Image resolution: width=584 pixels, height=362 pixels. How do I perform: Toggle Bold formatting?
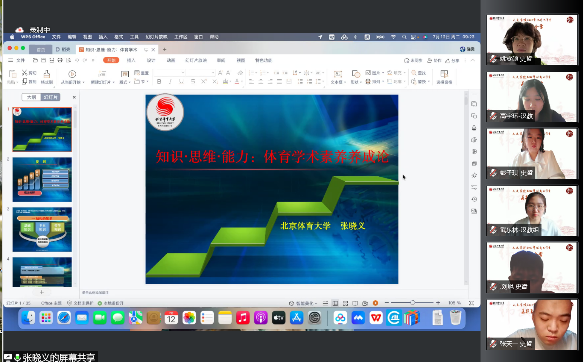tap(159, 82)
